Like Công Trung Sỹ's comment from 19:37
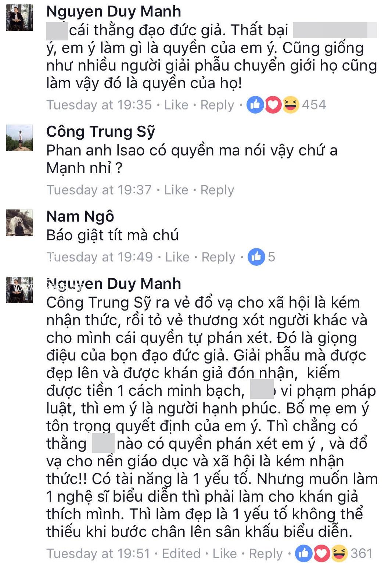The image size is (392, 563). (176, 190)
